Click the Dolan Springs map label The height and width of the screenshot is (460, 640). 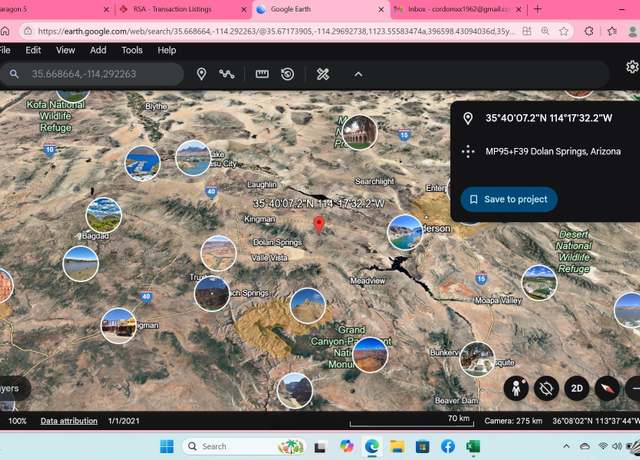click(x=277, y=242)
